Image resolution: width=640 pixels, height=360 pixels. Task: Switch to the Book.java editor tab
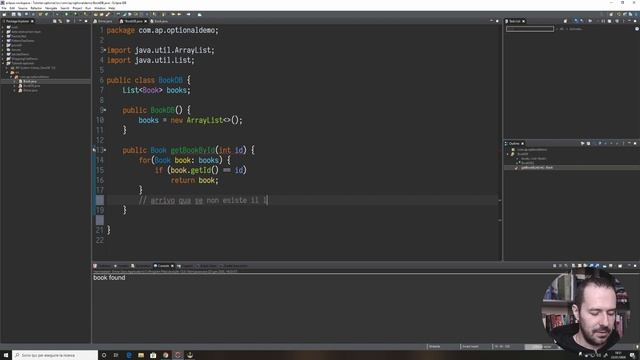pyautogui.click(x=160, y=21)
